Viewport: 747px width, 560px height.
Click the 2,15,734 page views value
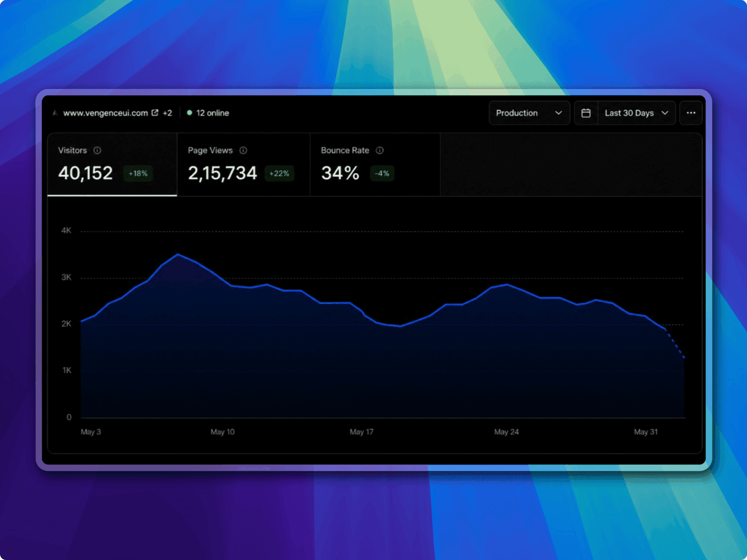click(x=222, y=173)
